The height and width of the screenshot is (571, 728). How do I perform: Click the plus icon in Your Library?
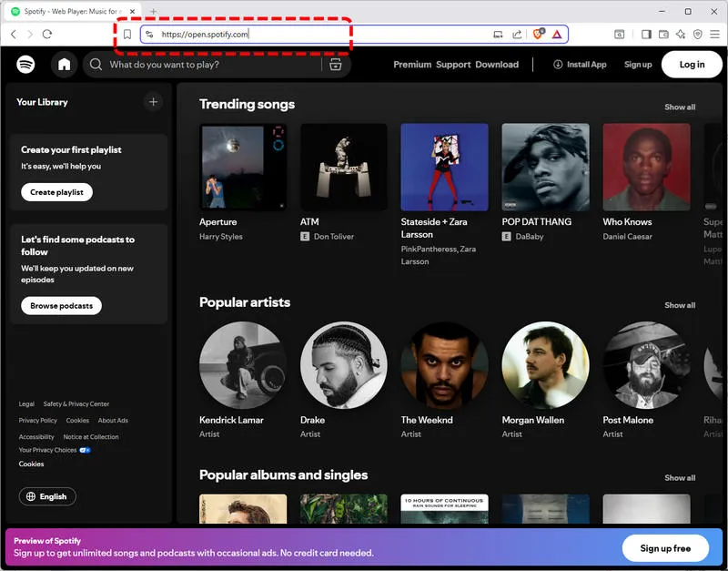click(153, 102)
